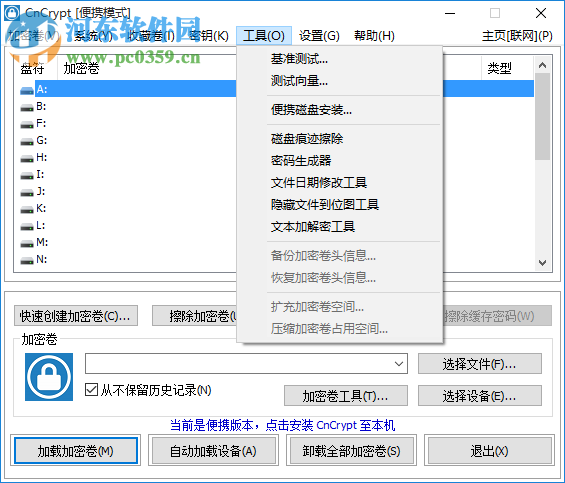Click the G: drive icon
Viewport: 565px width, 483px height.
[27, 141]
